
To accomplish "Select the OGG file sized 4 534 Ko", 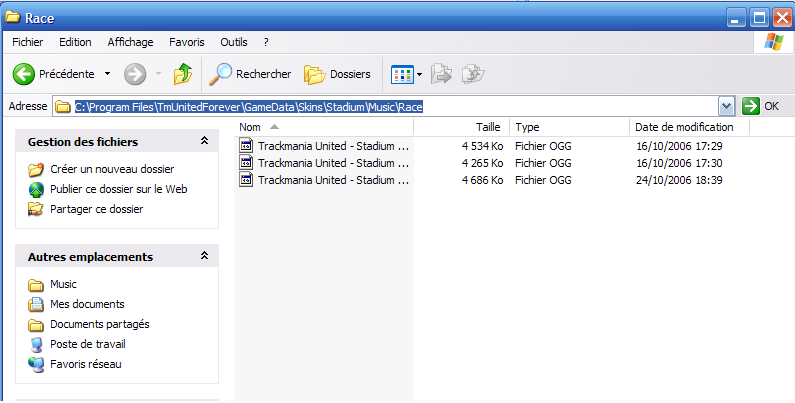I will click(x=333, y=146).
